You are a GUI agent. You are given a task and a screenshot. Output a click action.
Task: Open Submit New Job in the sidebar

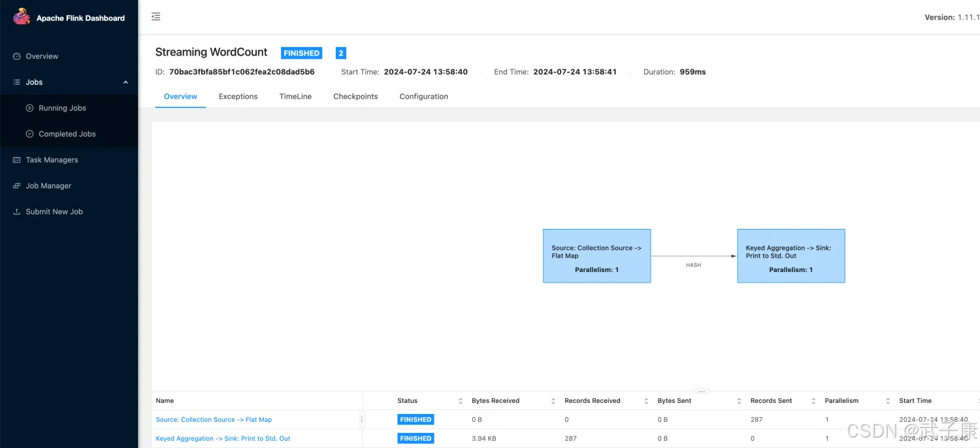tap(54, 212)
